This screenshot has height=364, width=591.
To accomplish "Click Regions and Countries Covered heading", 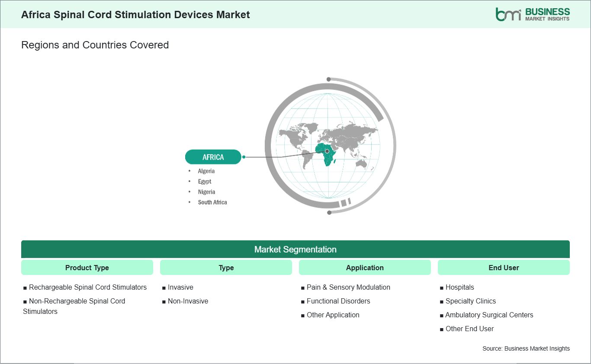I will pyautogui.click(x=95, y=45).
